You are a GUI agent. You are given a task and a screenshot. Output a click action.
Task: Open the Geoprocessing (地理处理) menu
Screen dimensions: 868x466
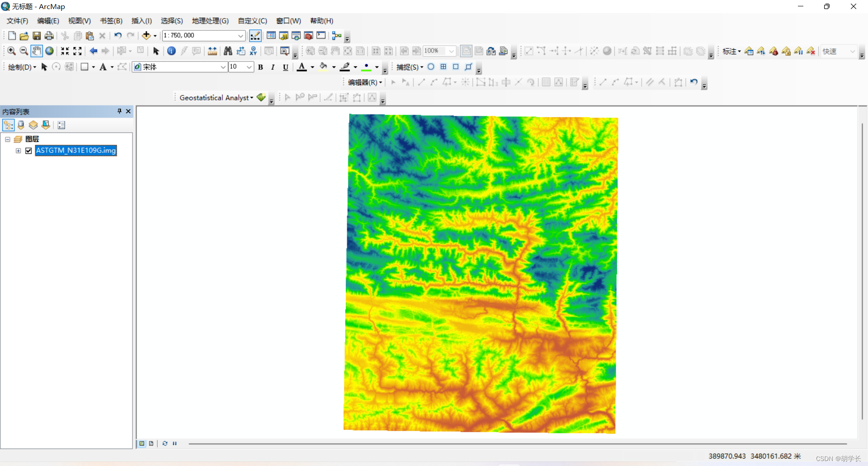click(210, 21)
